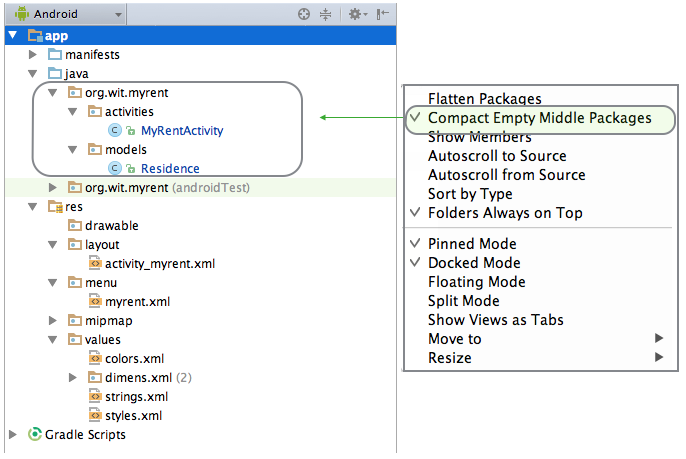Click the hide panel icon
686x459 pixels.
pyautogui.click(x=383, y=15)
